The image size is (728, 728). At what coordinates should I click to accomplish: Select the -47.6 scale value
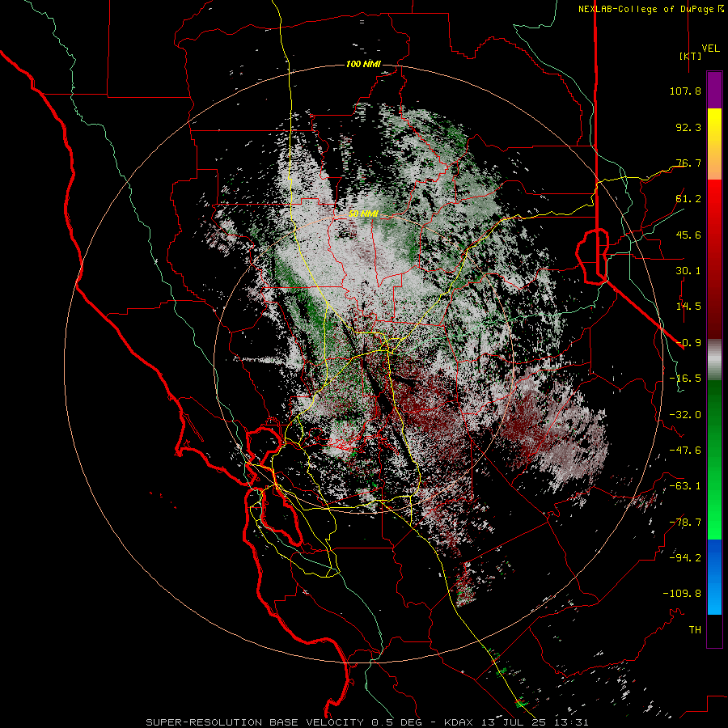click(x=685, y=451)
